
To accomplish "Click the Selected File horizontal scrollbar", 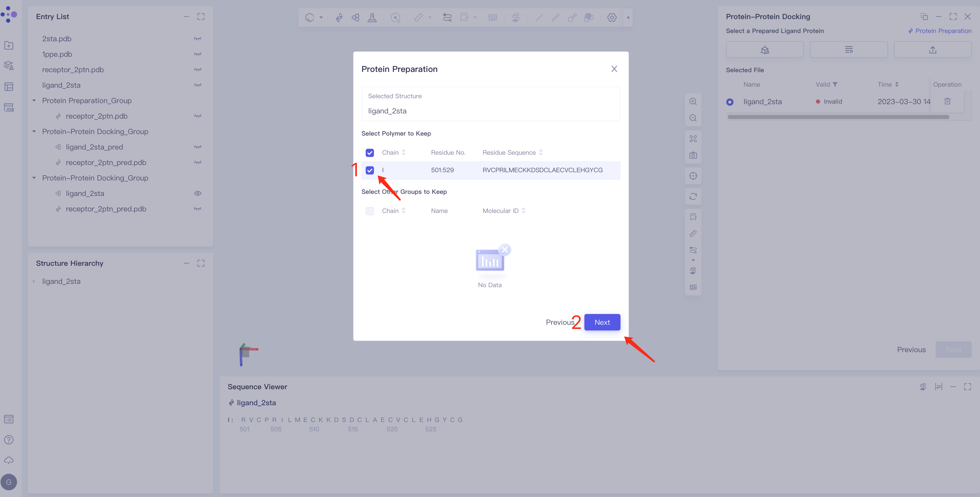I will coord(838,117).
